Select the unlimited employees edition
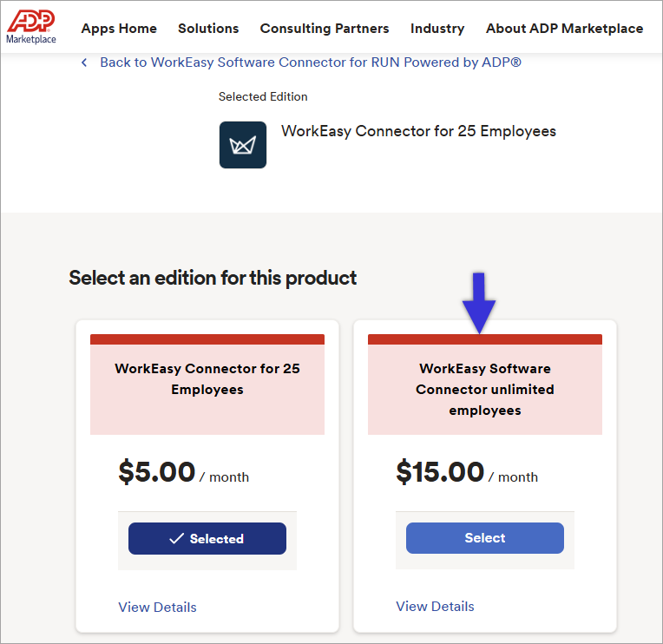Image resolution: width=663 pixels, height=644 pixels. click(485, 538)
